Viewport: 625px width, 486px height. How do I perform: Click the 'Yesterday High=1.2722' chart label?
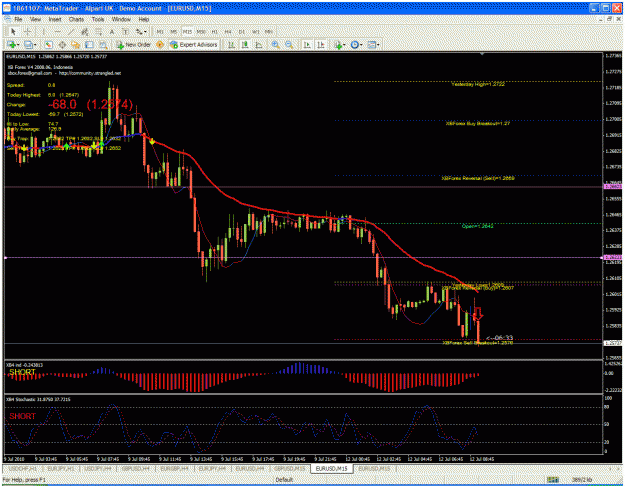pyautogui.click(x=478, y=84)
